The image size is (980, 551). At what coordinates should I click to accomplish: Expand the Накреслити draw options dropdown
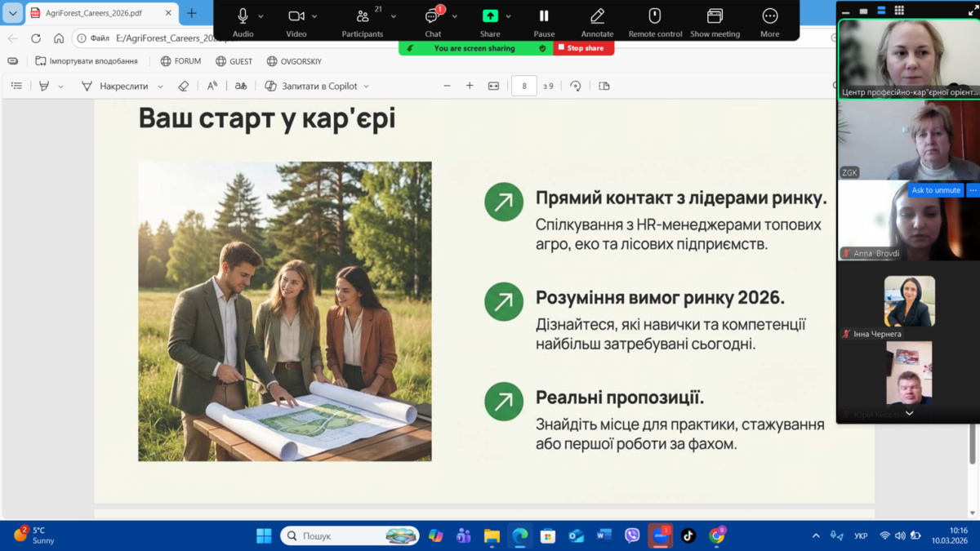coord(160,87)
